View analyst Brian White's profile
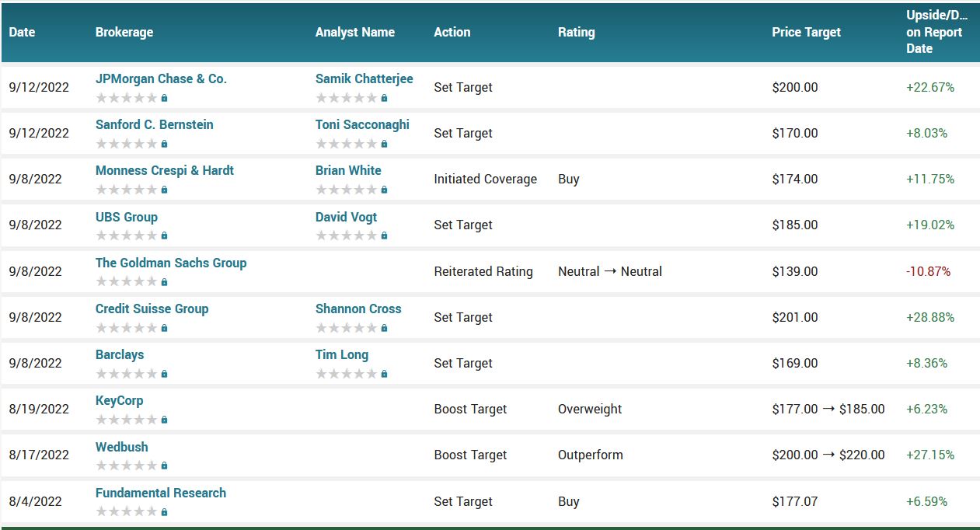980x530 pixels. [x=348, y=171]
